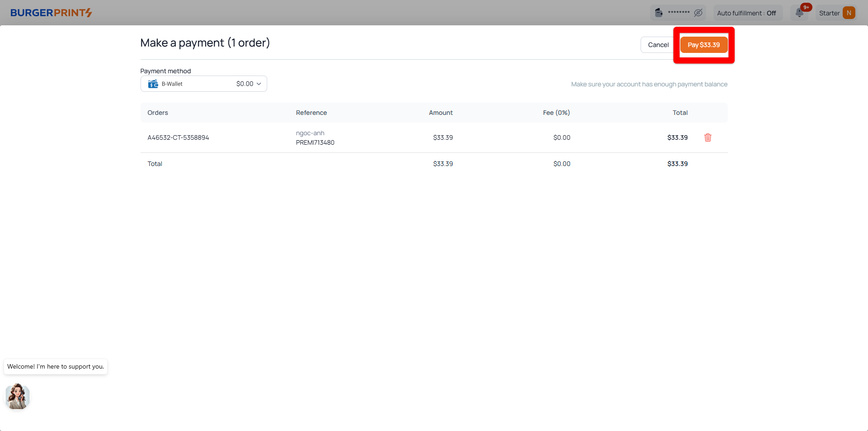Image resolution: width=868 pixels, height=431 pixels.
Task: Select order ID A46532-CT-5358894
Action: 178,137
